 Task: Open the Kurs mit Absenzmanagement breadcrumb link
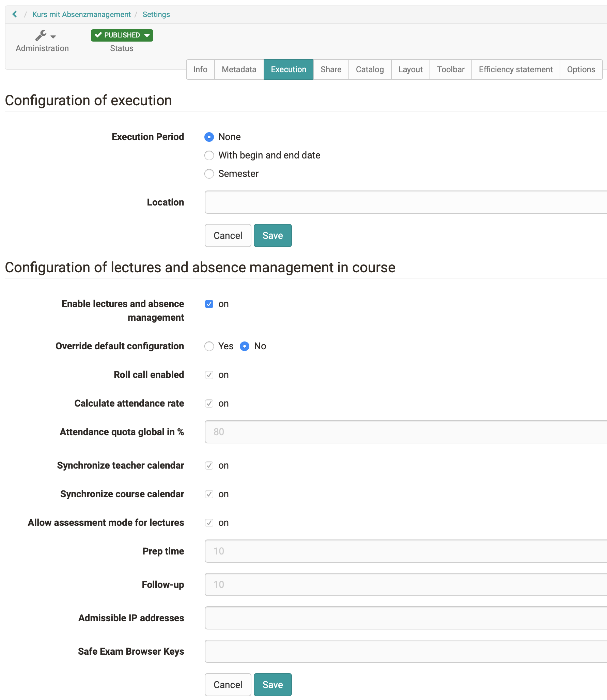81,14
